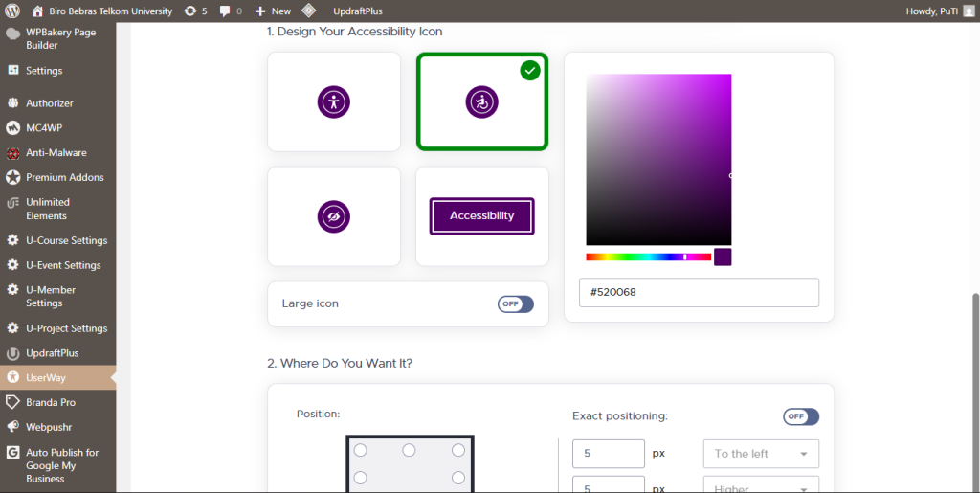Enable the Large icon toggle
The image size is (980, 493).
click(515, 303)
